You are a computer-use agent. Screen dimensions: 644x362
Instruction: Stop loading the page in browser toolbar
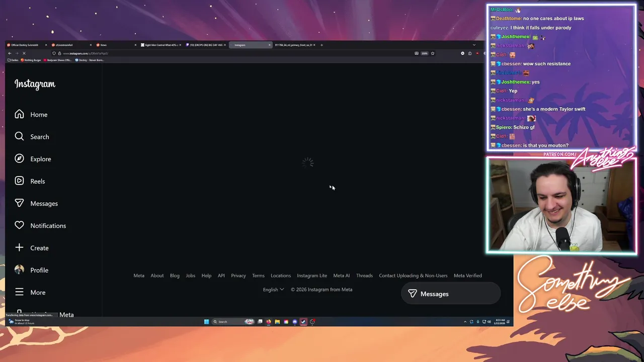click(x=24, y=53)
